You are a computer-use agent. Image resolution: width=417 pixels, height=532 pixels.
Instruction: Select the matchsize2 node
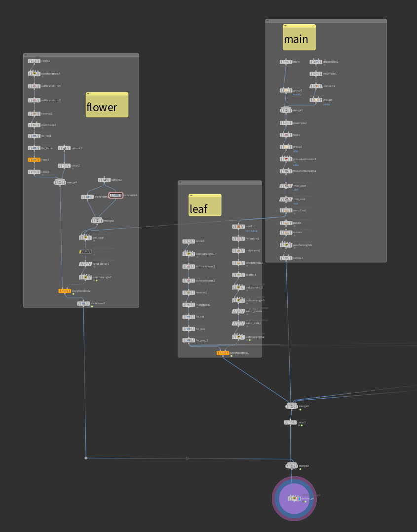[34, 125]
